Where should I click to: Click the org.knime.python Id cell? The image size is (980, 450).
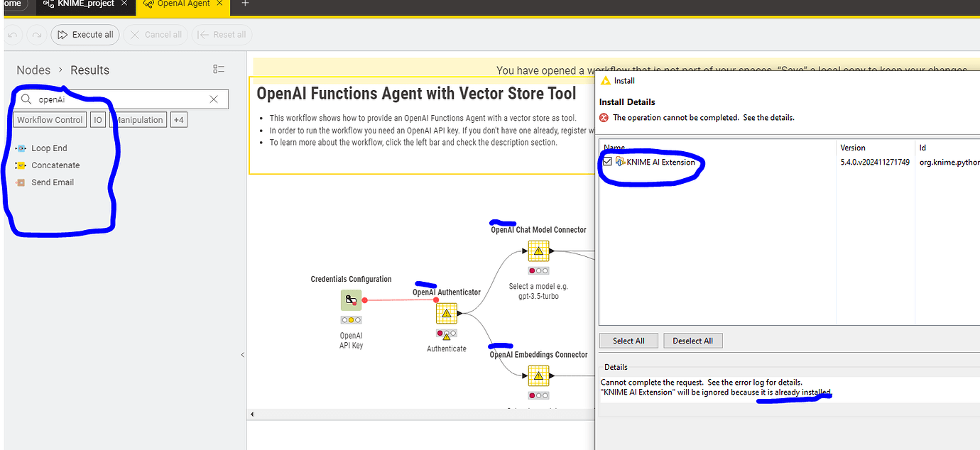tap(949, 163)
